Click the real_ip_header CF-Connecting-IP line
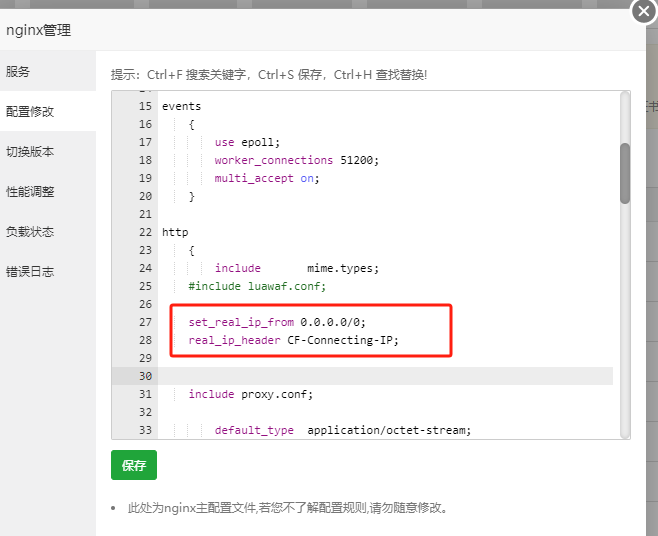 point(293,340)
